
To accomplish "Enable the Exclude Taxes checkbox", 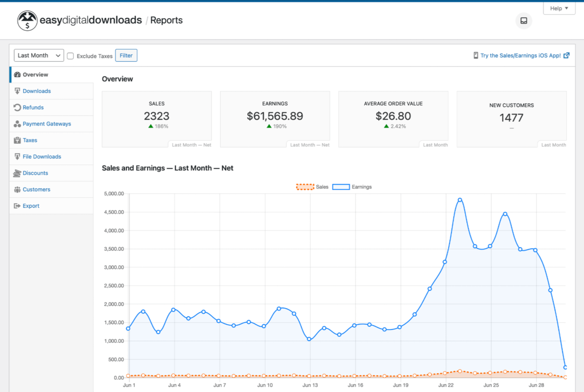I will coord(70,56).
